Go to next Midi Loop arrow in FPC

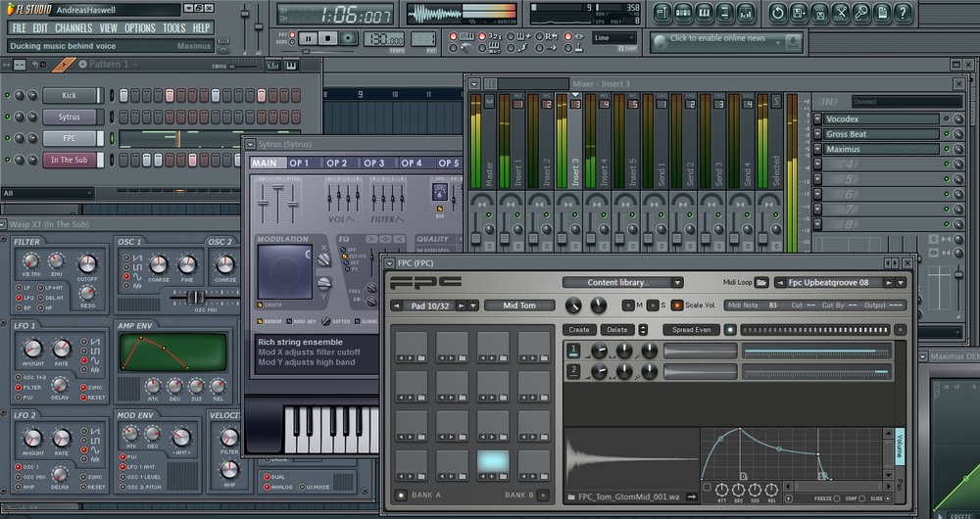coord(888,282)
